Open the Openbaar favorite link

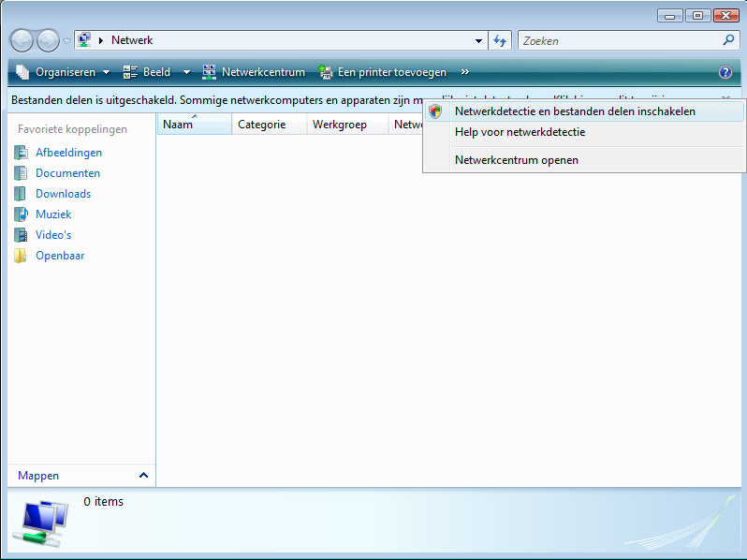(60, 256)
